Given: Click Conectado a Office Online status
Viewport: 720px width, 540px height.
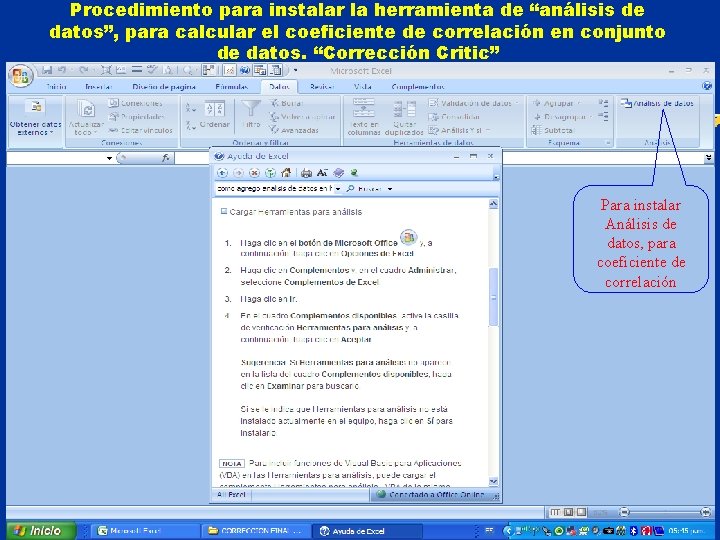Looking at the screenshot, I should tap(430, 495).
